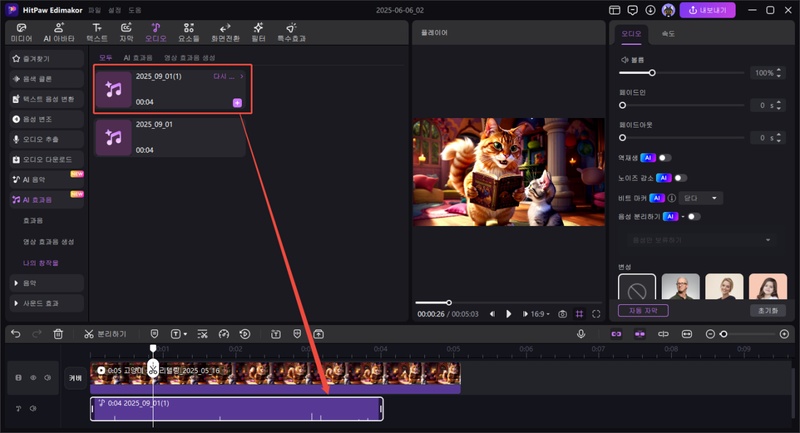This screenshot has height=433, width=800.
Task: Select the 모두 all filter tab
Action: [x=106, y=58]
